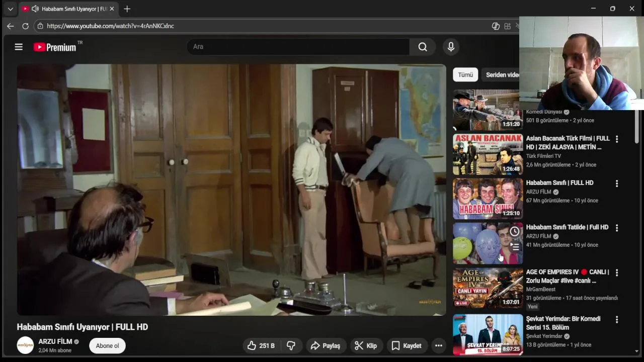
Task: Open Şevkat Yerimdar 15. Bölüm thumbnail
Action: click(x=488, y=334)
